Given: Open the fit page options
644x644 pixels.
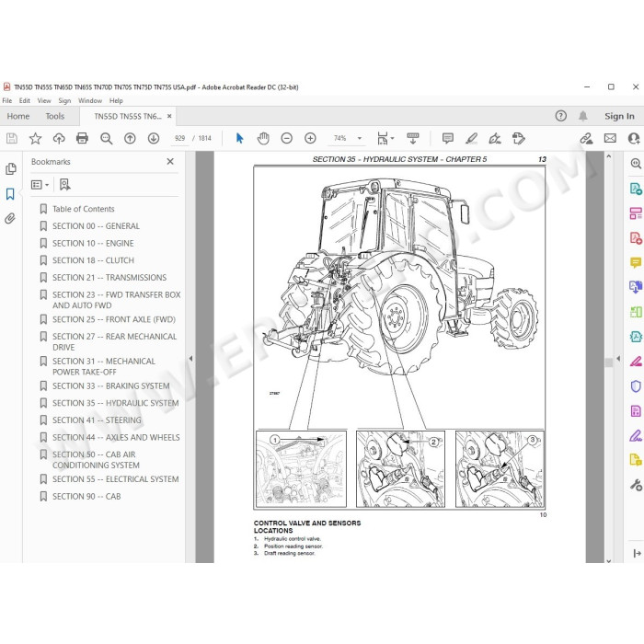Looking at the screenshot, I should (385, 138).
